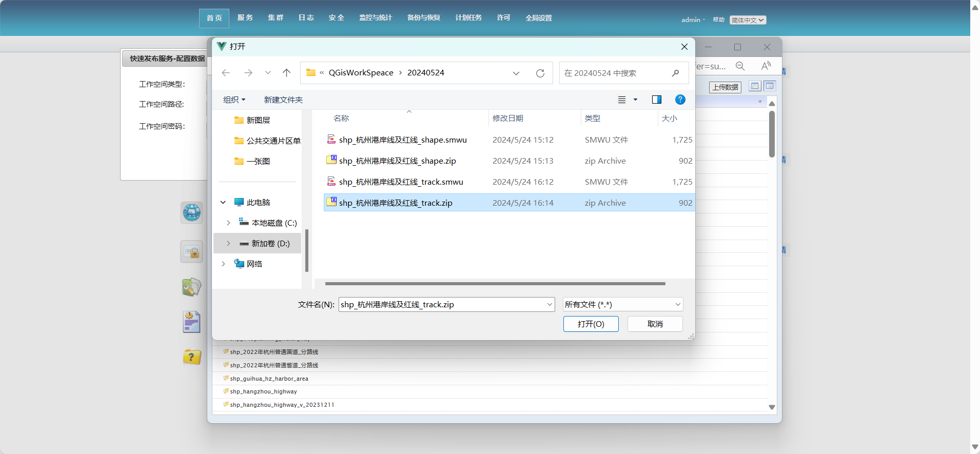
Task: Toggle the preview pane icon
Action: coord(657,100)
